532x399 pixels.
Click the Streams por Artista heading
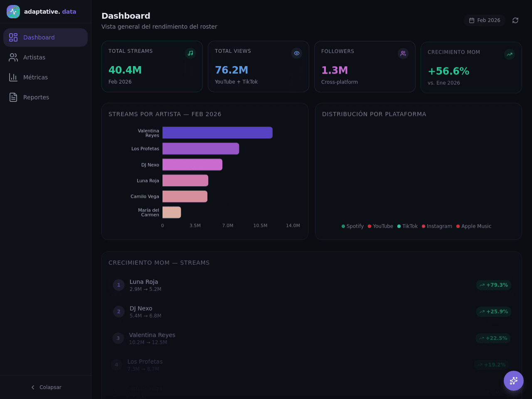point(165,114)
